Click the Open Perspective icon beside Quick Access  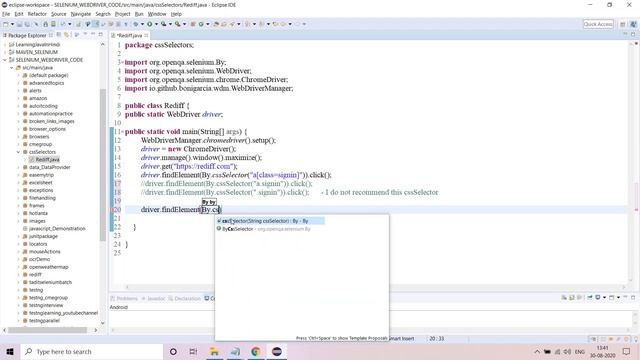click(623, 24)
